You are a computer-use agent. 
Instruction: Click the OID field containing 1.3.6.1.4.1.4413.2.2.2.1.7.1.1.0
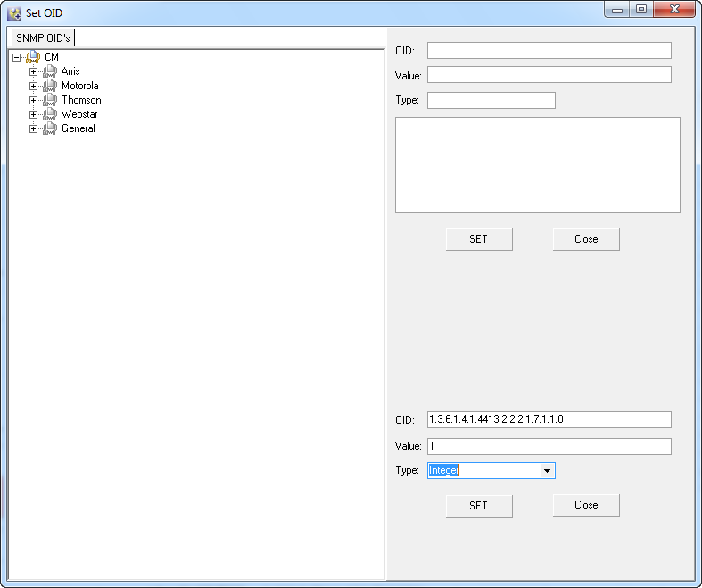549,419
